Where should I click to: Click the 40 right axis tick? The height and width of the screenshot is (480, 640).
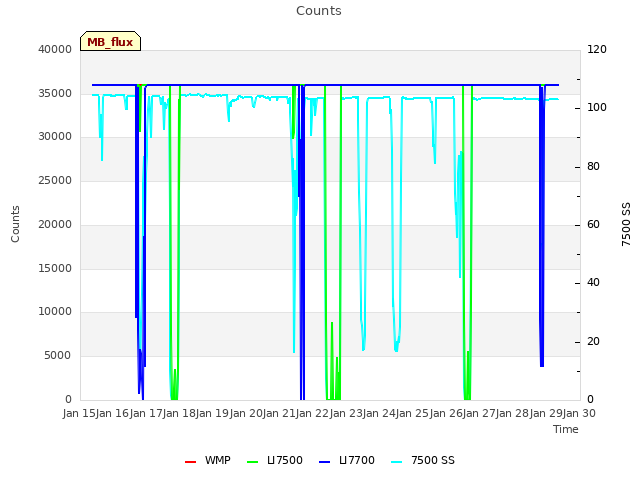pos(593,282)
